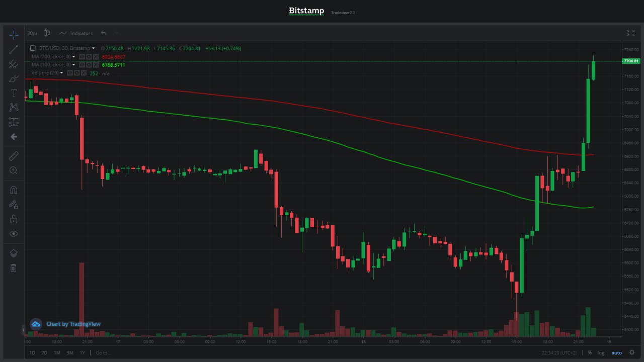644x362 pixels.
Task: Click the current price label 7204.81
Action: [630, 61]
